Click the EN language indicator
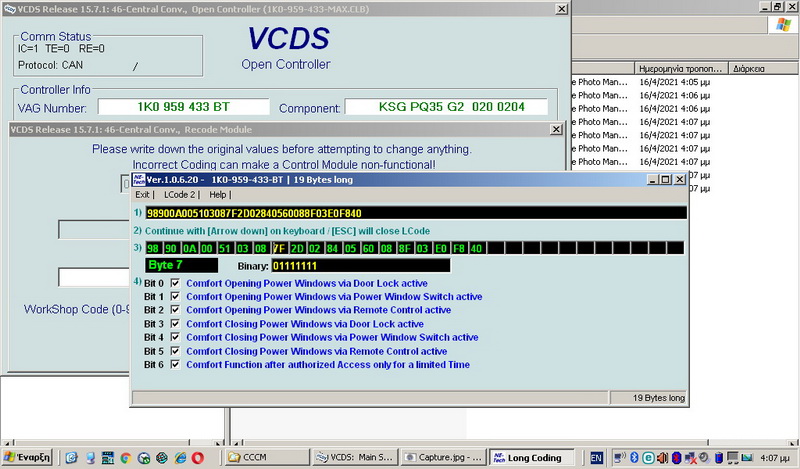 [596, 458]
